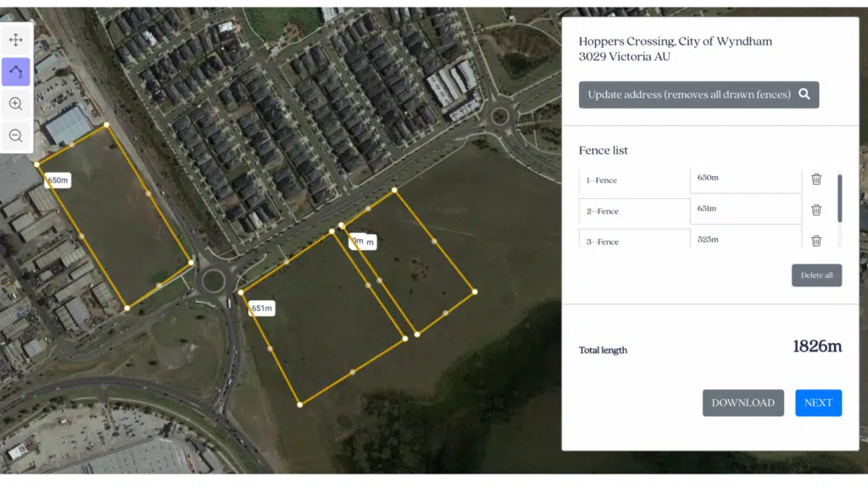868x488 pixels.
Task: Click the fence list scrollbar
Action: click(x=839, y=199)
